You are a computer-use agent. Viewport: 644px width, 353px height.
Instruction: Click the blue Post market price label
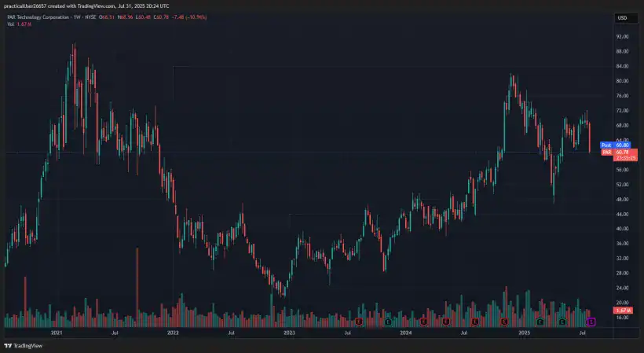606,145
